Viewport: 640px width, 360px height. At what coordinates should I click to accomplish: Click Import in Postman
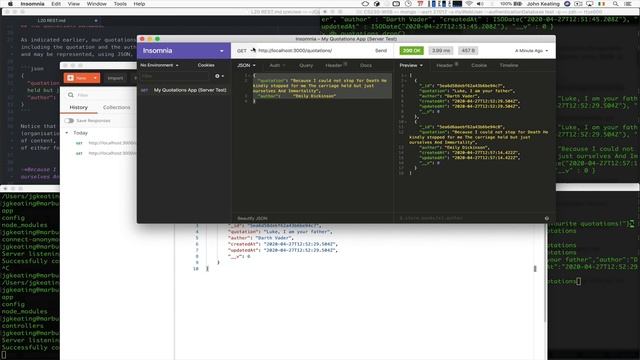115,78
